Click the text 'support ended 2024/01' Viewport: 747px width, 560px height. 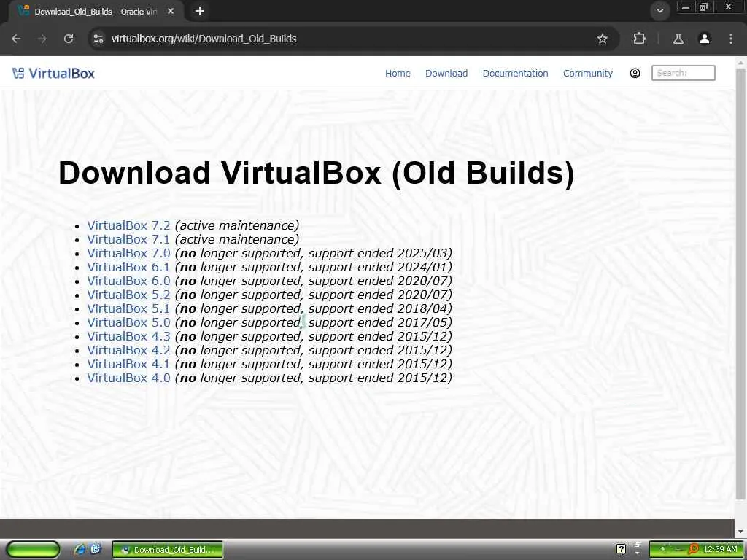tap(379, 267)
